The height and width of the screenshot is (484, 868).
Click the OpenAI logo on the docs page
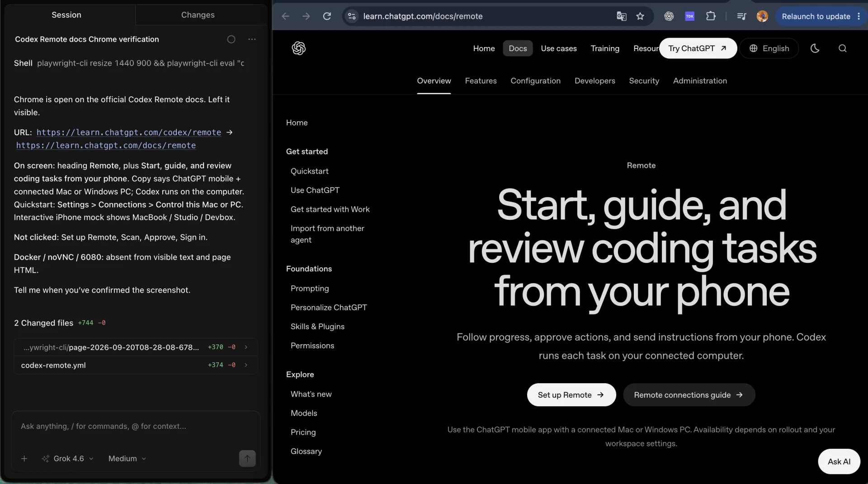coord(299,48)
